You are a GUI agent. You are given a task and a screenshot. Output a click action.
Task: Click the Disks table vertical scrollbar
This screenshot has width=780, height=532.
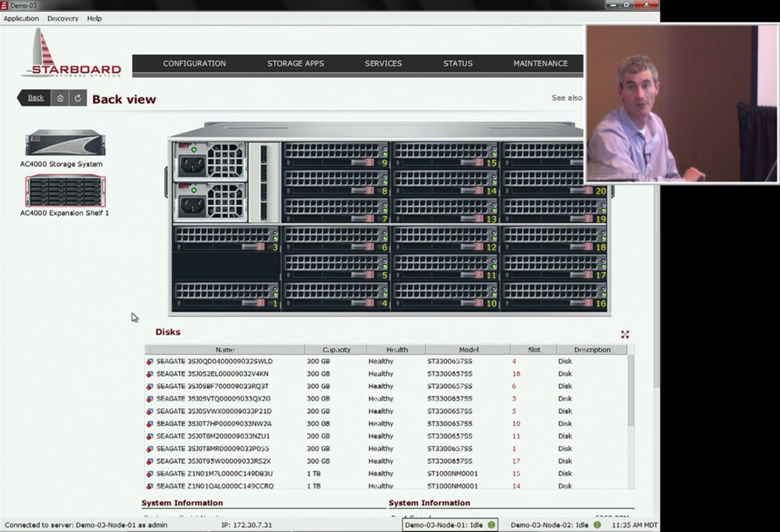point(631,391)
